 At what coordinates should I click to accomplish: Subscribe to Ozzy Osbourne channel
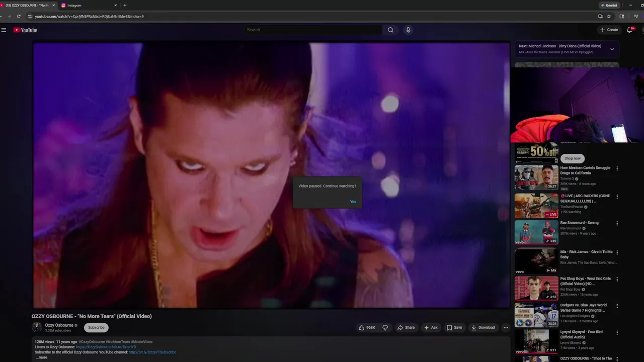click(x=96, y=327)
